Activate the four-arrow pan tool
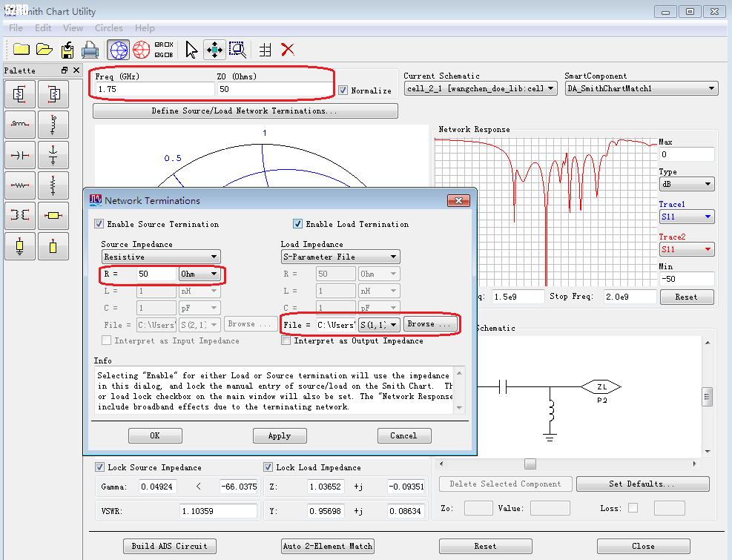 coord(214,50)
